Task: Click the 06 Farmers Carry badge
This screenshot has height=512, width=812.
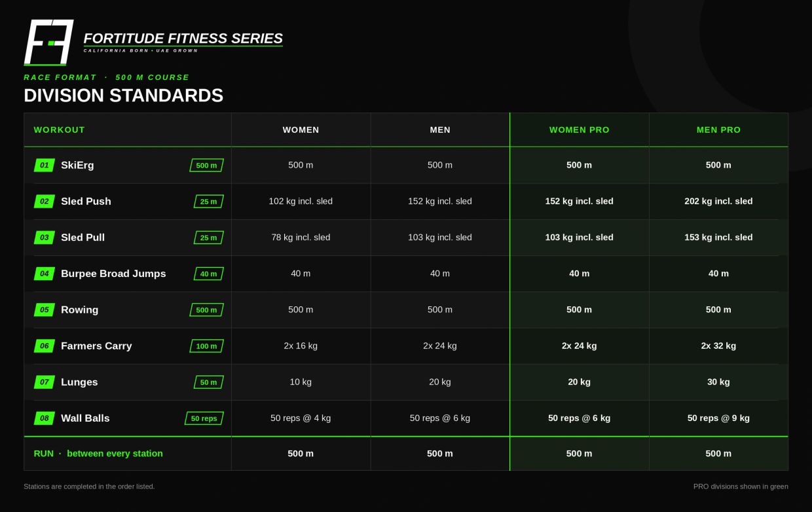Action: tap(44, 346)
